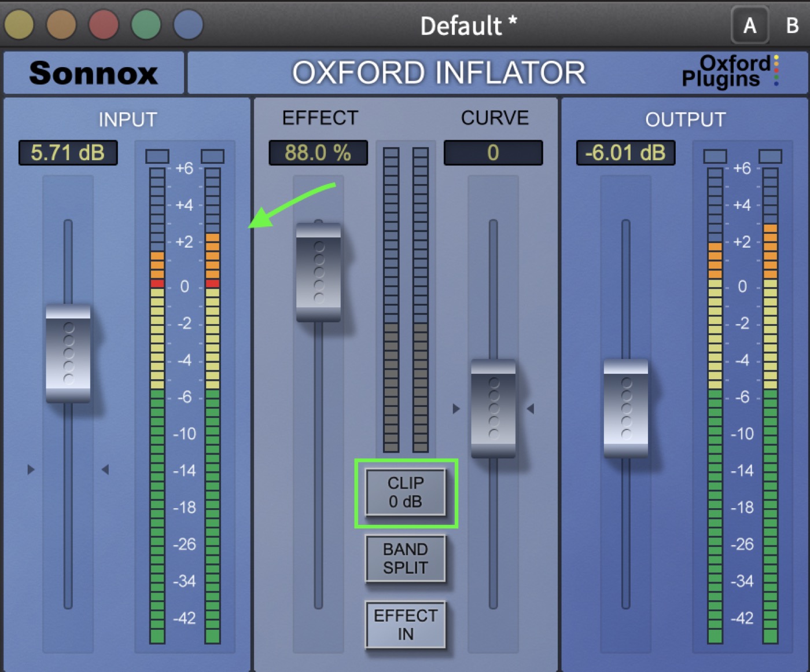
Task: Click the left triangle marker beside the curve fader
Action: click(456, 409)
